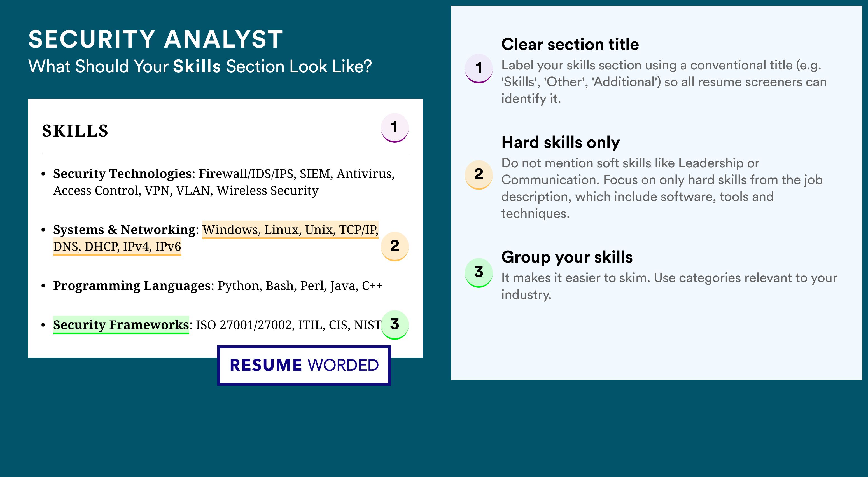Screen dimensions: 868x477
Task: Click purple 1 badge beside Clear section title
Action: [x=479, y=68]
